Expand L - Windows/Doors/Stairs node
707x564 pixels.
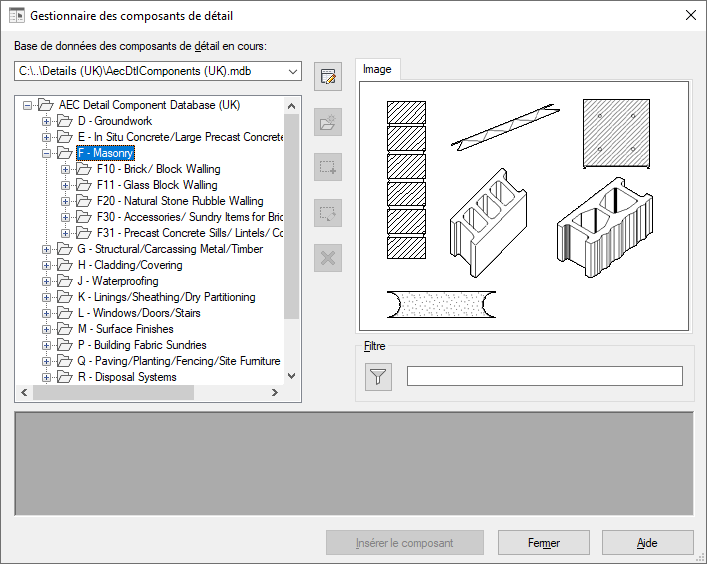(46, 313)
